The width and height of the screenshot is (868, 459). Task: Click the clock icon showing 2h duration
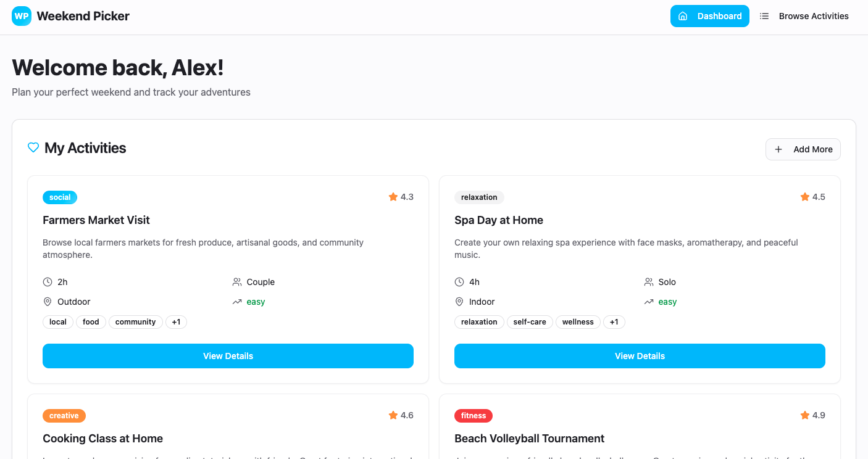48,282
